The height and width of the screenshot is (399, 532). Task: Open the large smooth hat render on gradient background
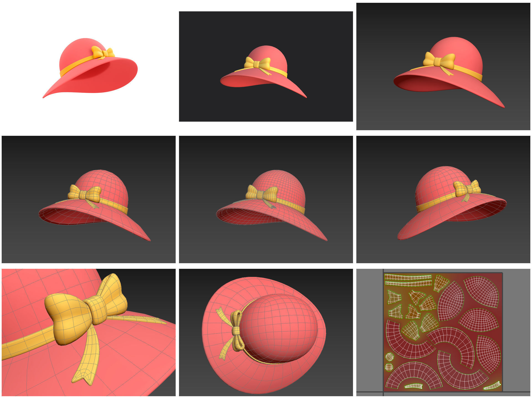coord(443,66)
